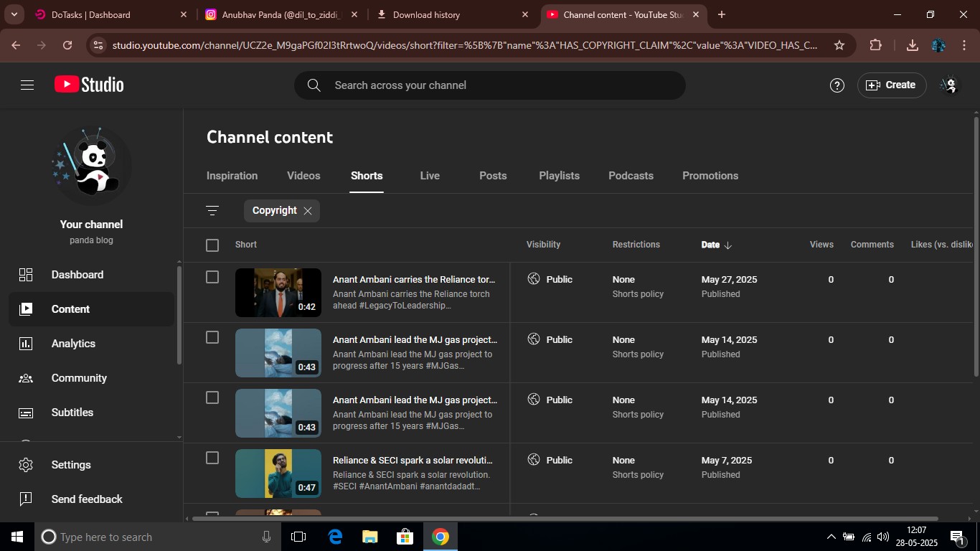Click the Community sidebar icon

pyautogui.click(x=26, y=378)
